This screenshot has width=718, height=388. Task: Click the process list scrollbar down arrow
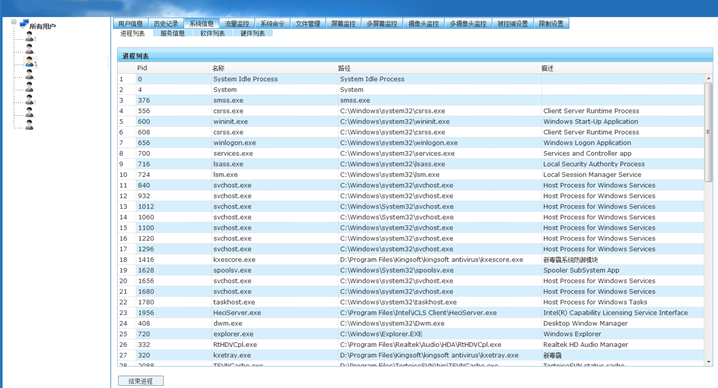pos(708,362)
